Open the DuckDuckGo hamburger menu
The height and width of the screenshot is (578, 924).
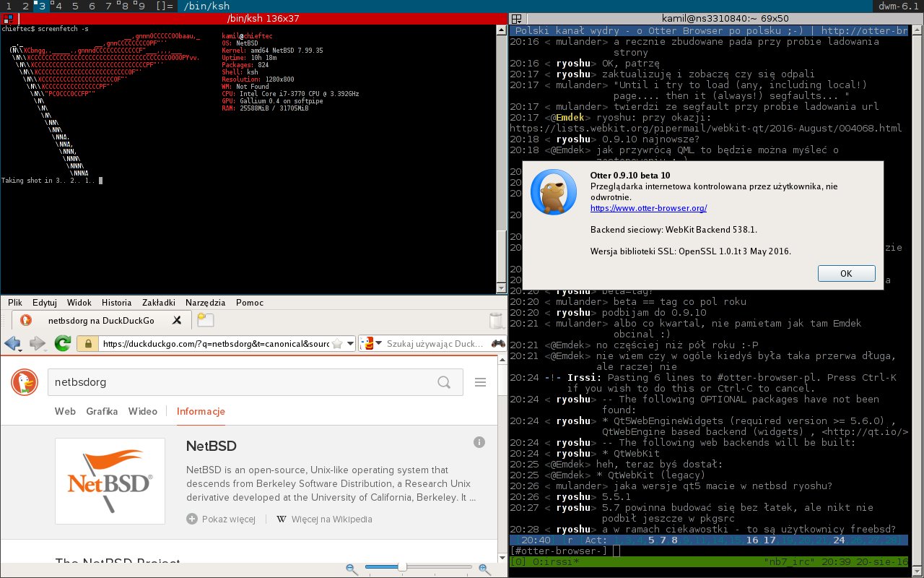(x=480, y=381)
